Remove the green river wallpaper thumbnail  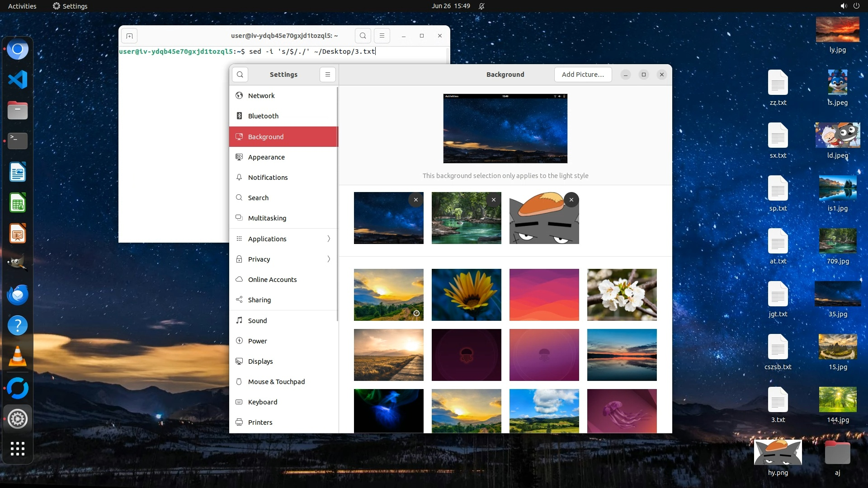tap(494, 200)
